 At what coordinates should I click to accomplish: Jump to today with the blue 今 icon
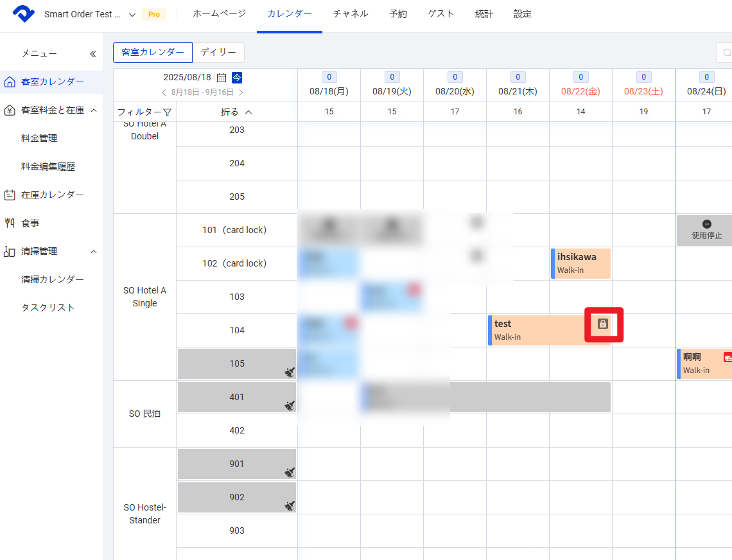[237, 78]
